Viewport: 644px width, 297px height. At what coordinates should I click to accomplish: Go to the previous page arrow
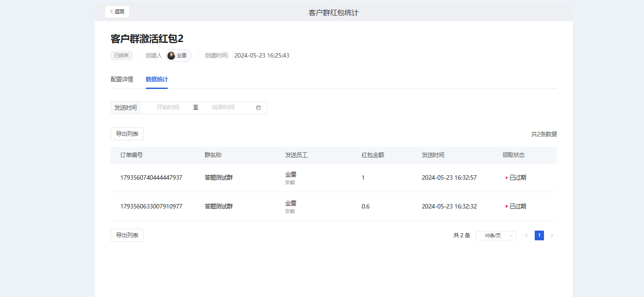pos(526,235)
